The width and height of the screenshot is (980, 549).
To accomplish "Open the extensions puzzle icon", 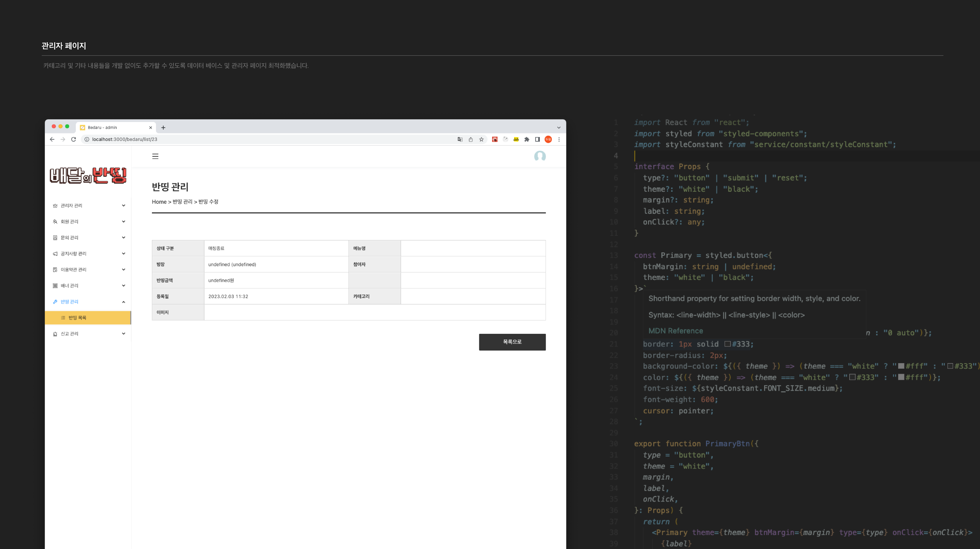I will [x=526, y=139].
